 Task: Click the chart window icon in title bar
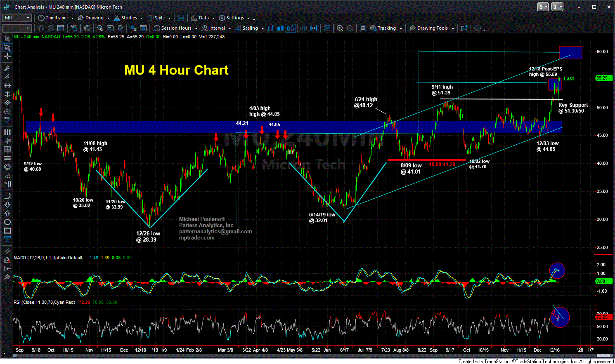(7, 7)
